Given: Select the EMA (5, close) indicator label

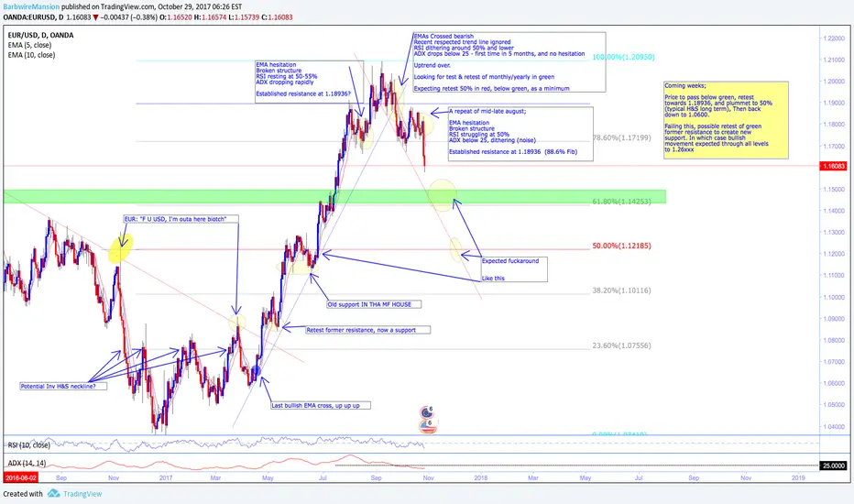Looking at the screenshot, I should (29, 45).
